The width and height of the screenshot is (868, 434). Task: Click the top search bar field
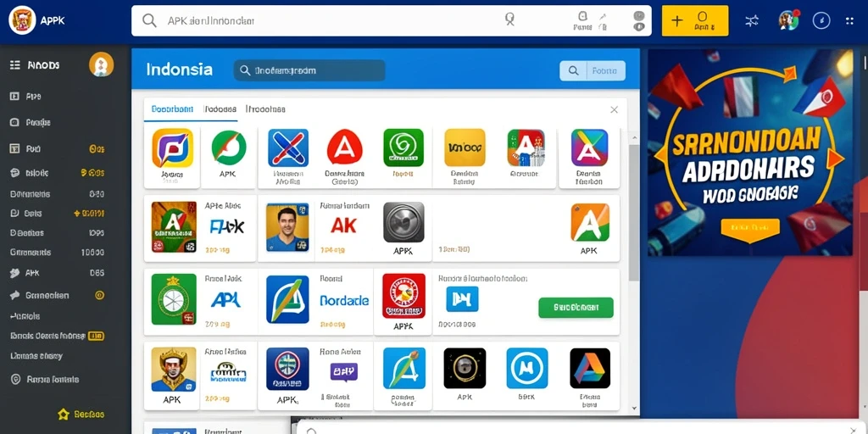(x=391, y=21)
